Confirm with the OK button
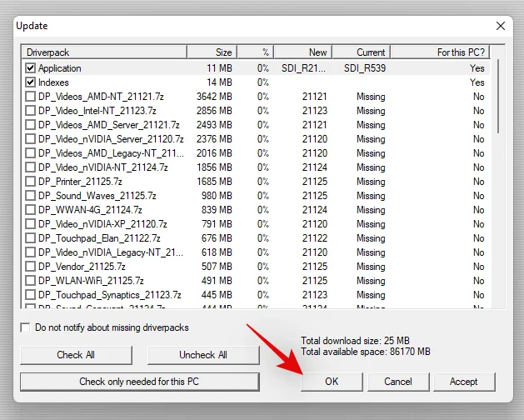The height and width of the screenshot is (420, 524). [x=332, y=382]
